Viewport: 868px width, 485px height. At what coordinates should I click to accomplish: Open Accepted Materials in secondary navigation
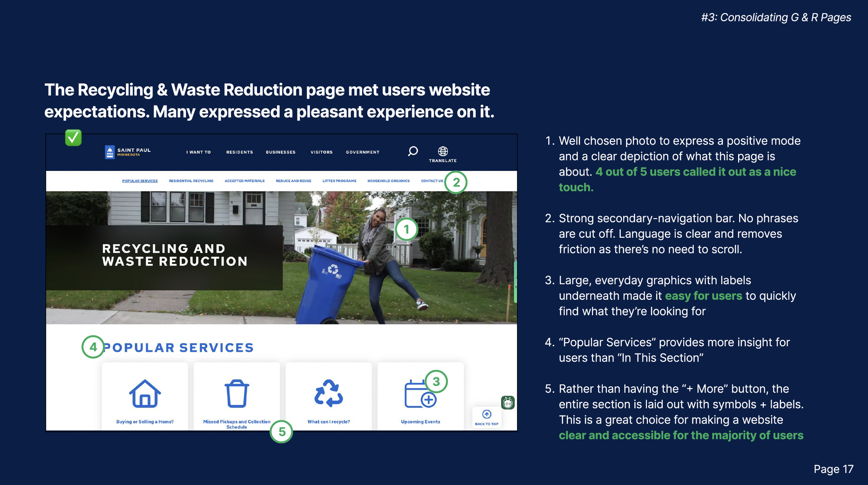[x=244, y=181]
